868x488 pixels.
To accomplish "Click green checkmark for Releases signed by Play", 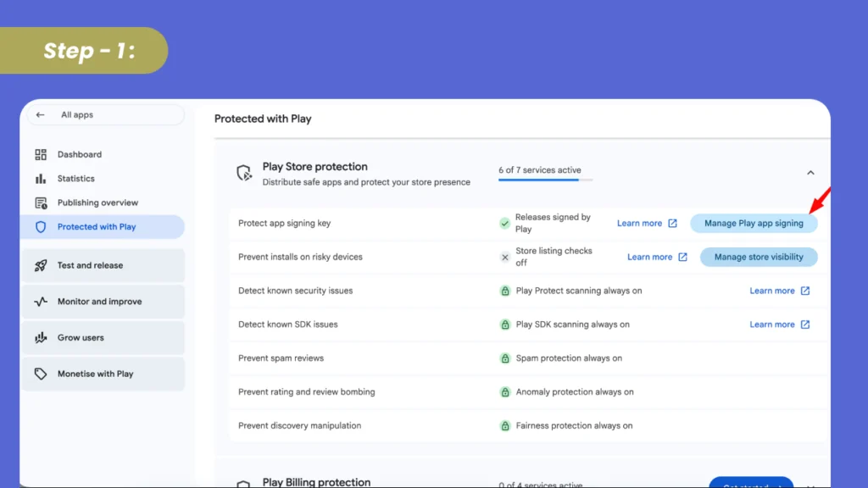I will click(504, 224).
